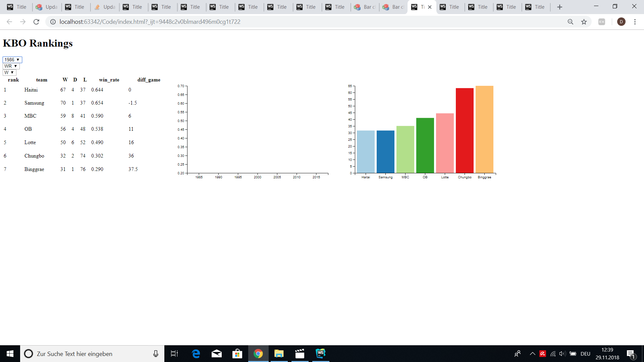Open a new browser tab
The image size is (644, 362).
[559, 7]
